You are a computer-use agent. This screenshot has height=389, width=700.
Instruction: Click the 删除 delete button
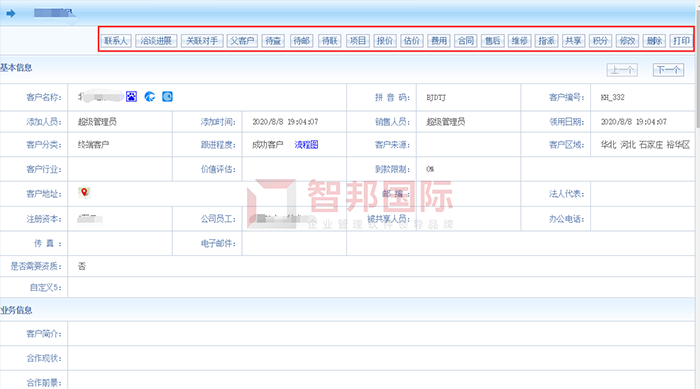(654, 41)
